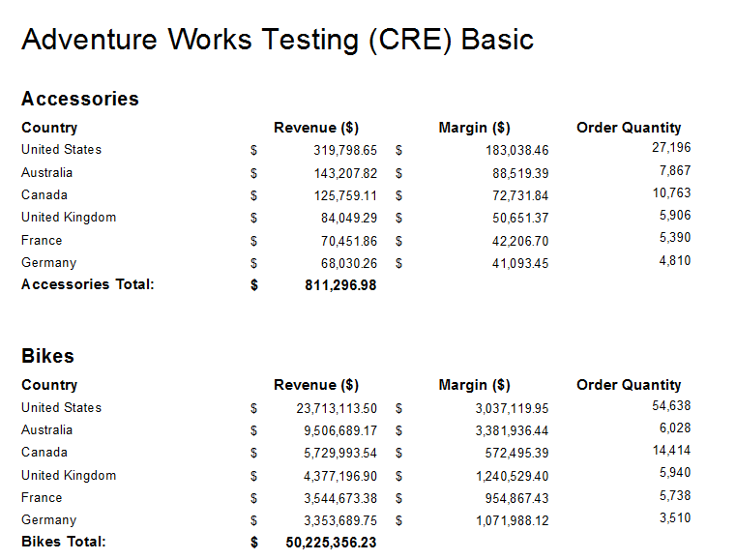
Task: Click the Accessories Total label
Action: click(x=88, y=284)
